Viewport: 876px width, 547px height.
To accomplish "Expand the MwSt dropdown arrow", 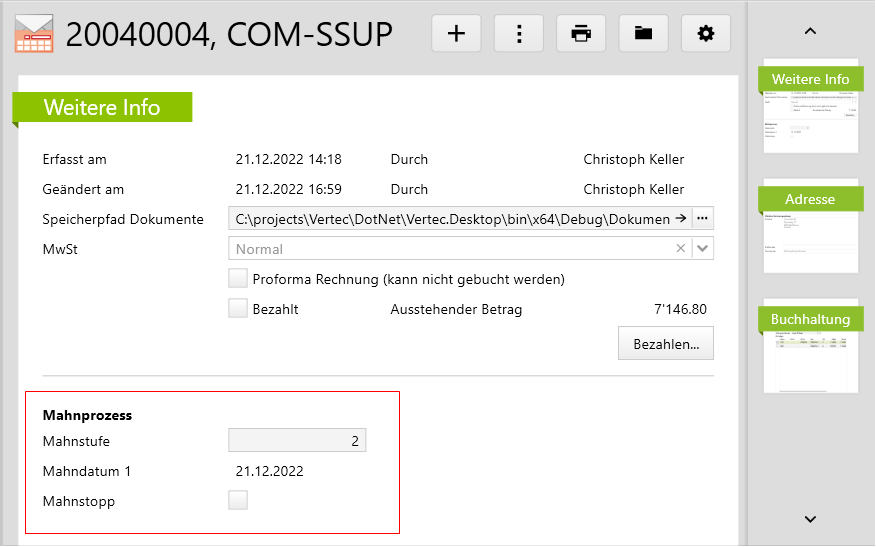I will point(703,249).
